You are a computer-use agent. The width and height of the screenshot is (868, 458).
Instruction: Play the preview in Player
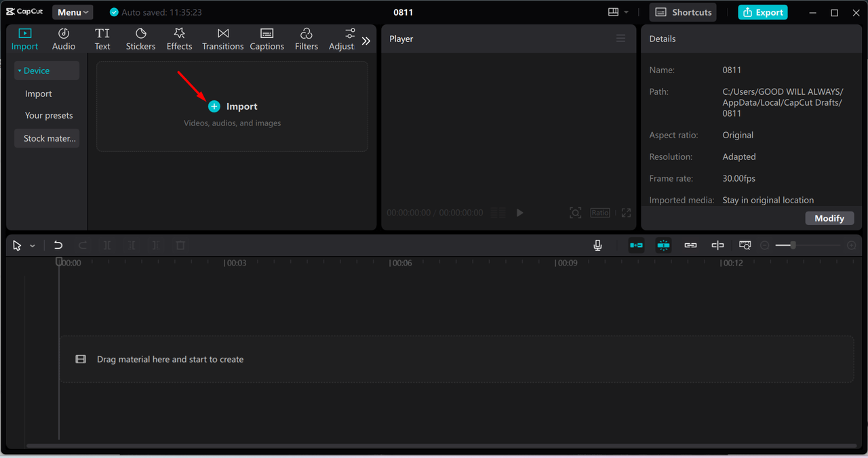pos(519,213)
